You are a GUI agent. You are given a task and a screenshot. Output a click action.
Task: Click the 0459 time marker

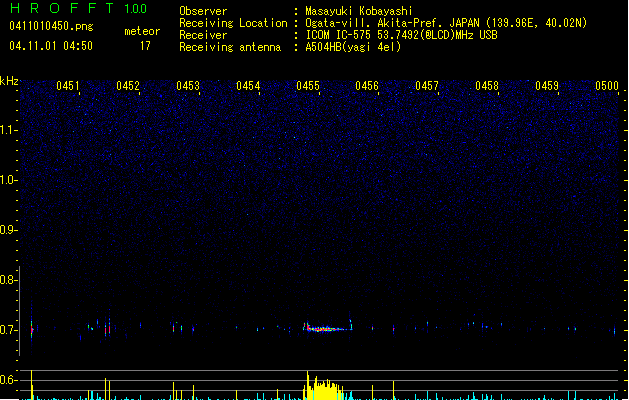tap(547, 87)
